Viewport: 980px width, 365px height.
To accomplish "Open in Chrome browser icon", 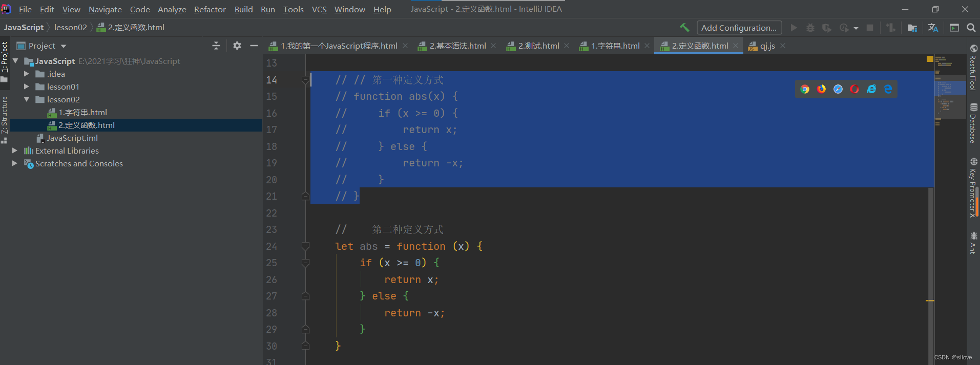I will click(x=805, y=89).
